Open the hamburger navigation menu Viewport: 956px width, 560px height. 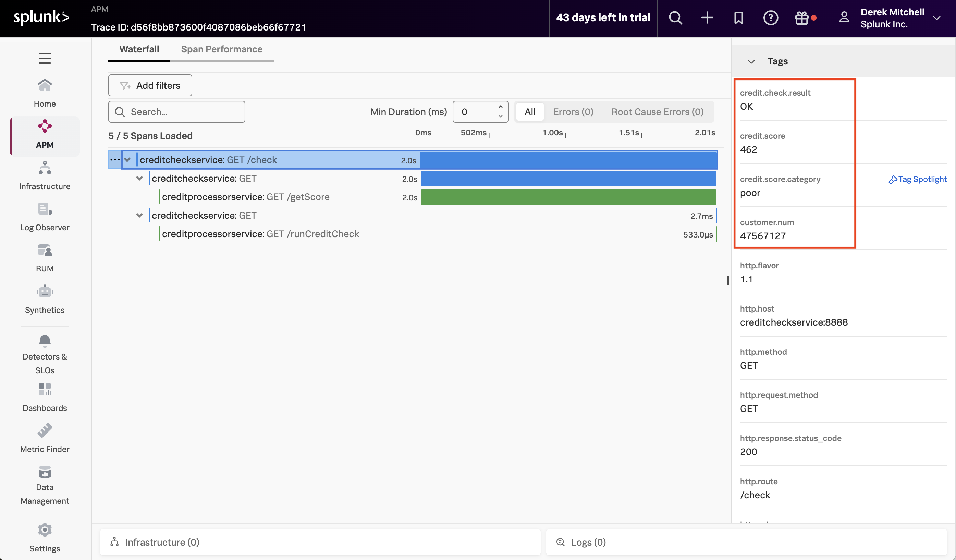(45, 58)
